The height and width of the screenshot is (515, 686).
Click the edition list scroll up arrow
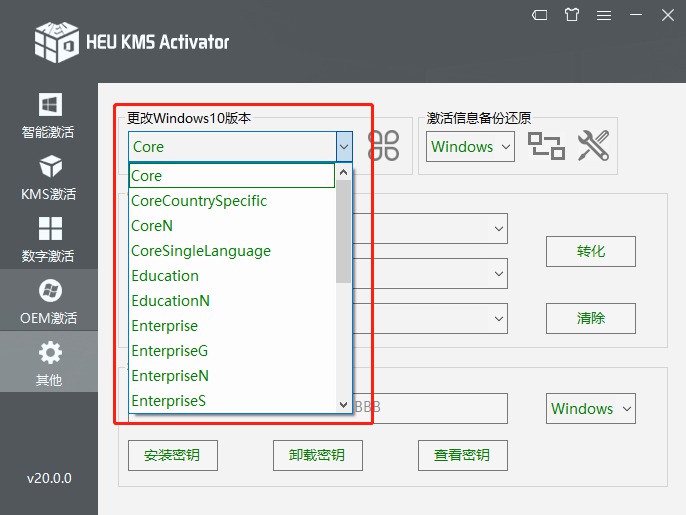343,172
